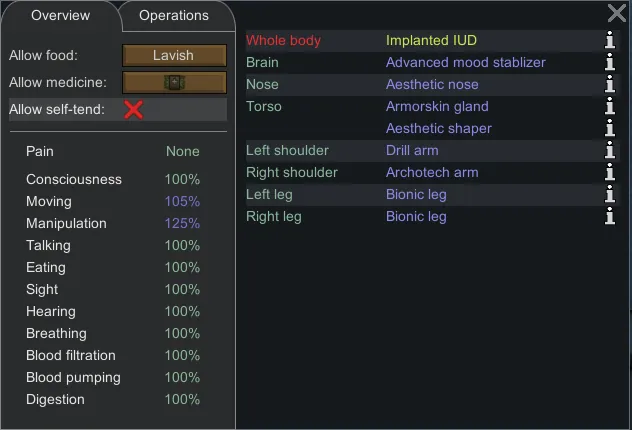Select the Whole body row label
The image size is (632, 430).
point(284,40)
